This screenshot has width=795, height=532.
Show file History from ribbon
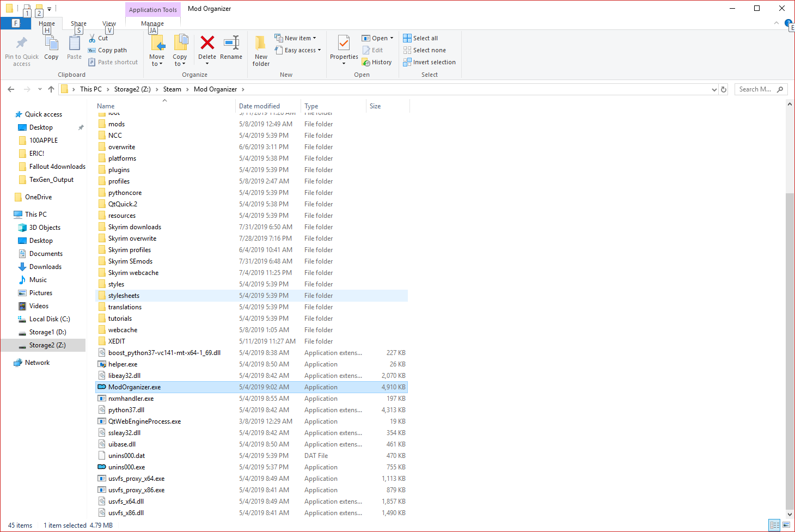tap(377, 62)
